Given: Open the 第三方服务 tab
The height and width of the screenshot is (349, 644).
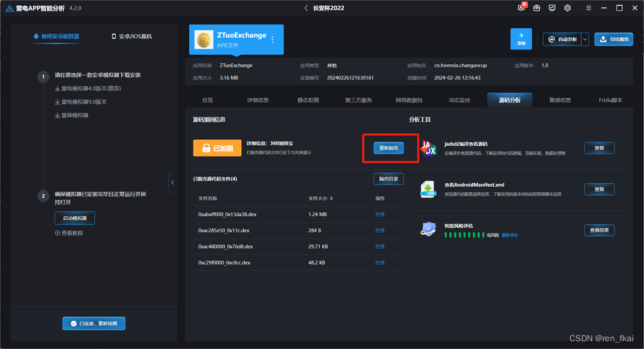Looking at the screenshot, I should click(359, 100).
